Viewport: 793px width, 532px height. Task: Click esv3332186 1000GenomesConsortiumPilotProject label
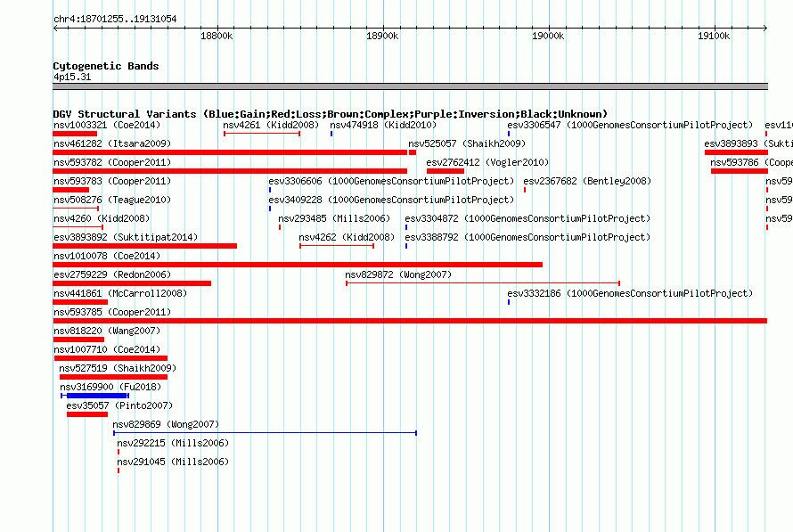click(x=630, y=293)
